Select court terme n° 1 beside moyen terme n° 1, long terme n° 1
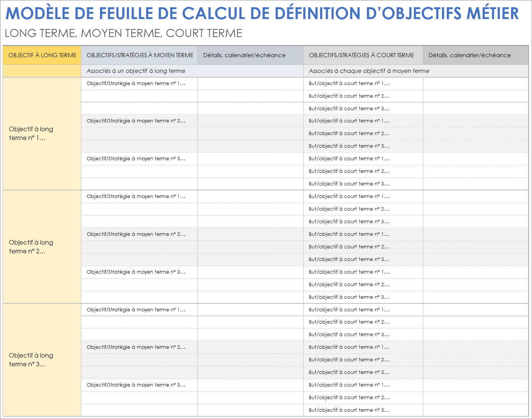Screen dimensions: 532x419 pos(363,84)
